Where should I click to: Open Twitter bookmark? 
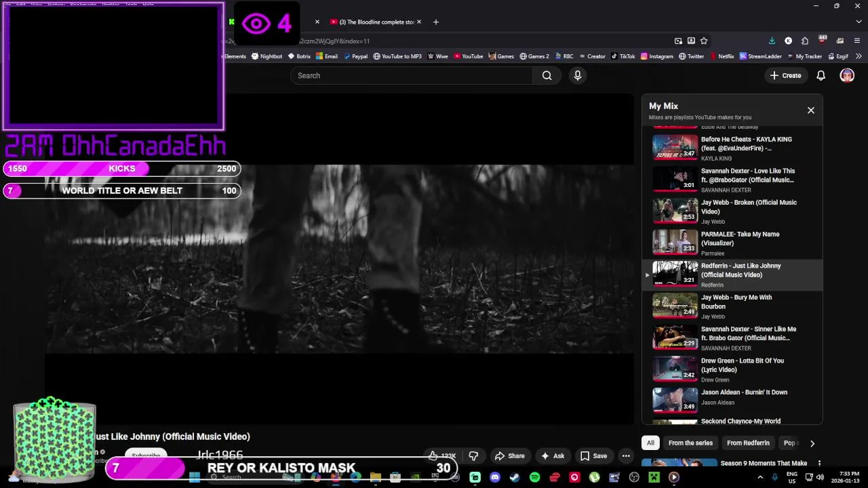pyautogui.click(x=692, y=56)
